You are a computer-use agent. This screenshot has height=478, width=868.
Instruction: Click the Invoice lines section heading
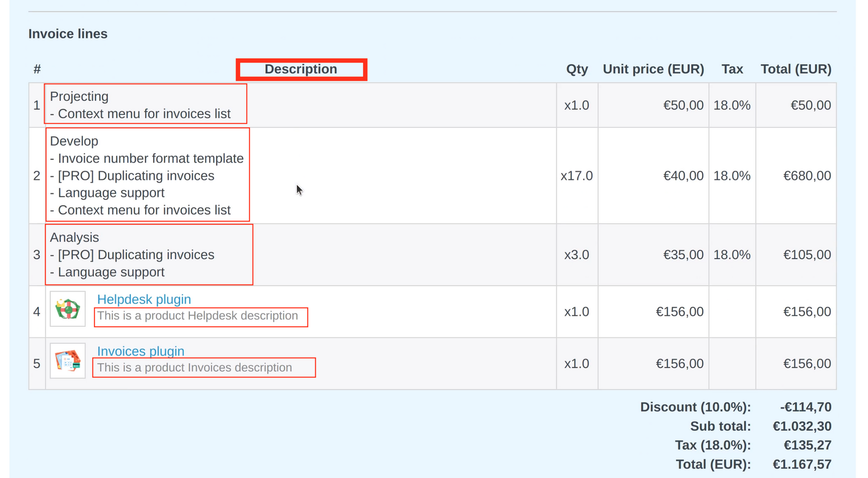coord(68,34)
